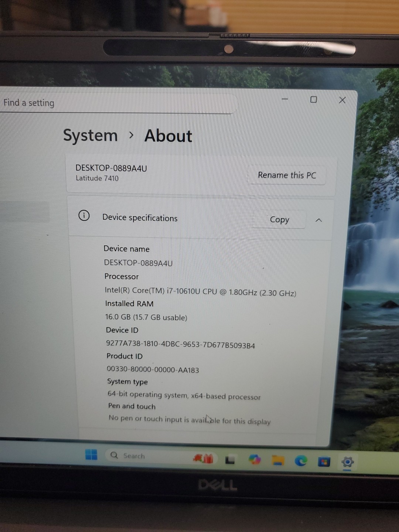Click the Device ID value 9277A738-1810-4DBC
Viewport: 399px width, 532px height.
[180, 344]
